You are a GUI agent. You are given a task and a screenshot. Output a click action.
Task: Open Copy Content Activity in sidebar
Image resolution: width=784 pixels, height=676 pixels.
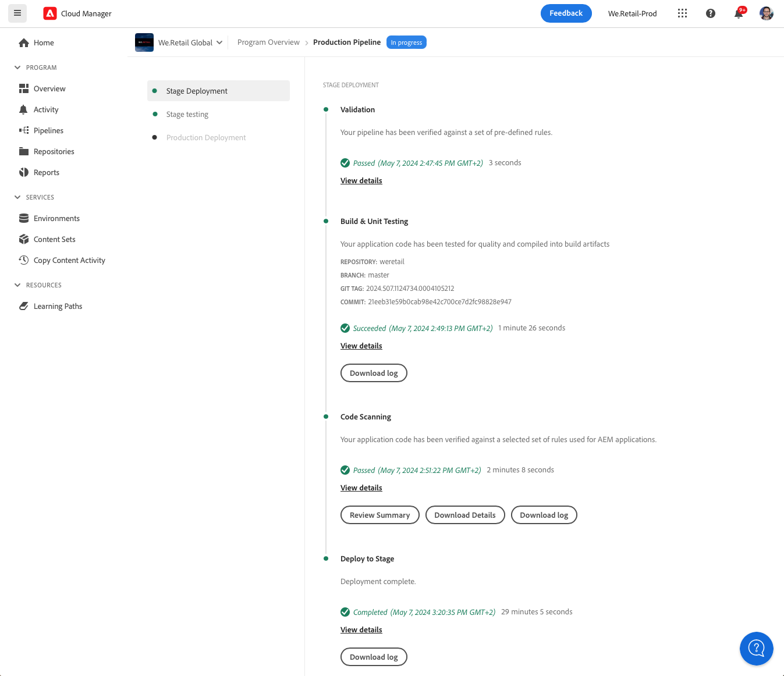pyautogui.click(x=69, y=260)
